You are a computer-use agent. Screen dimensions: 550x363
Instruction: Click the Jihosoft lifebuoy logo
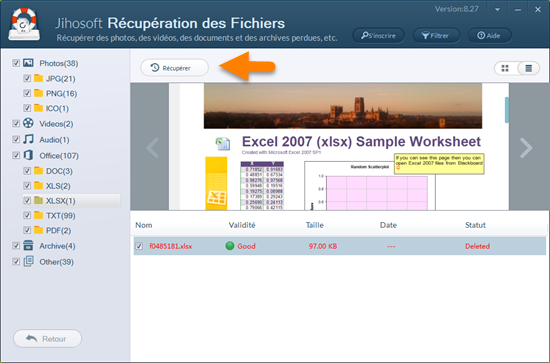point(24,24)
